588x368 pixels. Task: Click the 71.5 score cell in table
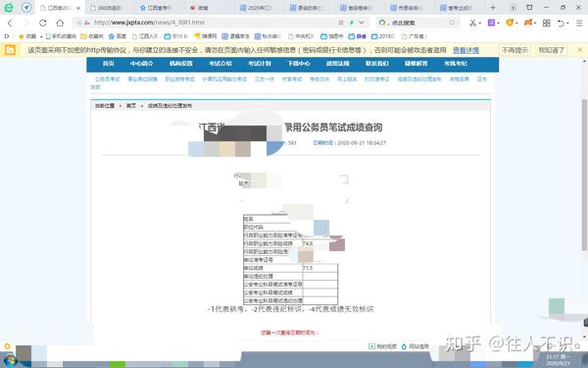point(319,268)
